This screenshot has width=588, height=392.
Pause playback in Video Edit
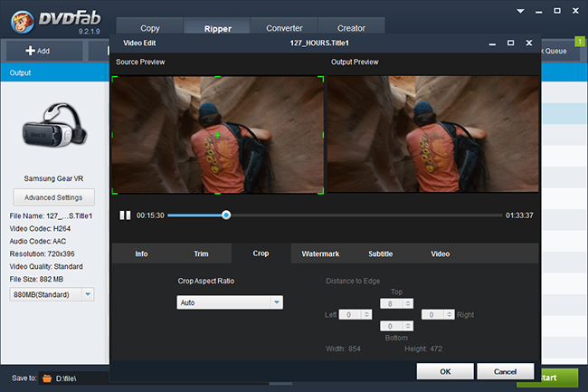125,215
